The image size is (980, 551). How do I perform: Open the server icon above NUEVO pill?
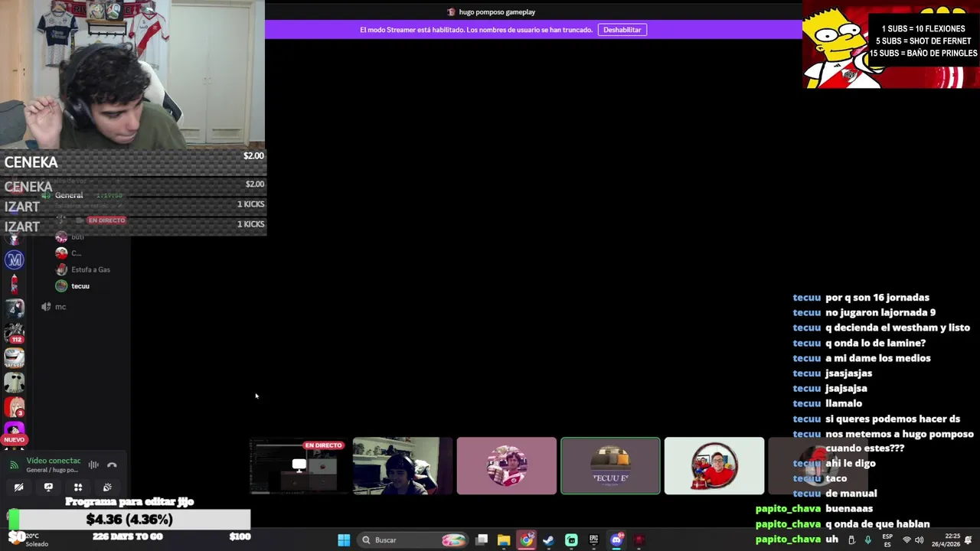point(15,428)
